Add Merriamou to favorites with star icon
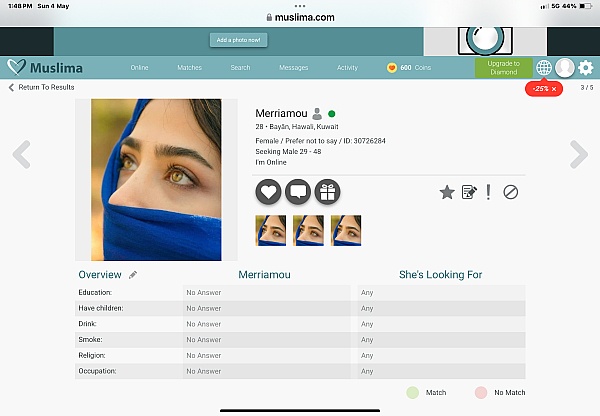600x416 pixels. [x=447, y=192]
